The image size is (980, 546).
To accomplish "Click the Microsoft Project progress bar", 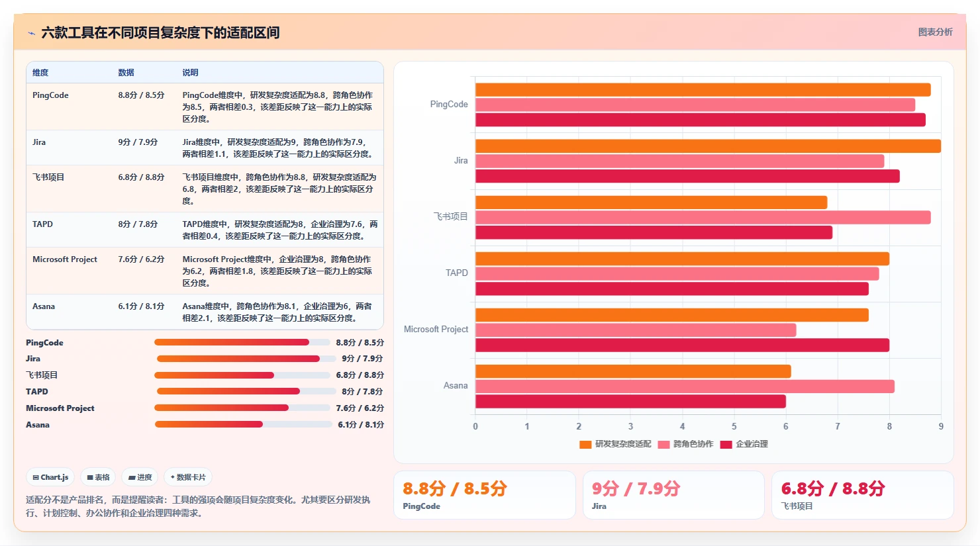I will [242, 408].
